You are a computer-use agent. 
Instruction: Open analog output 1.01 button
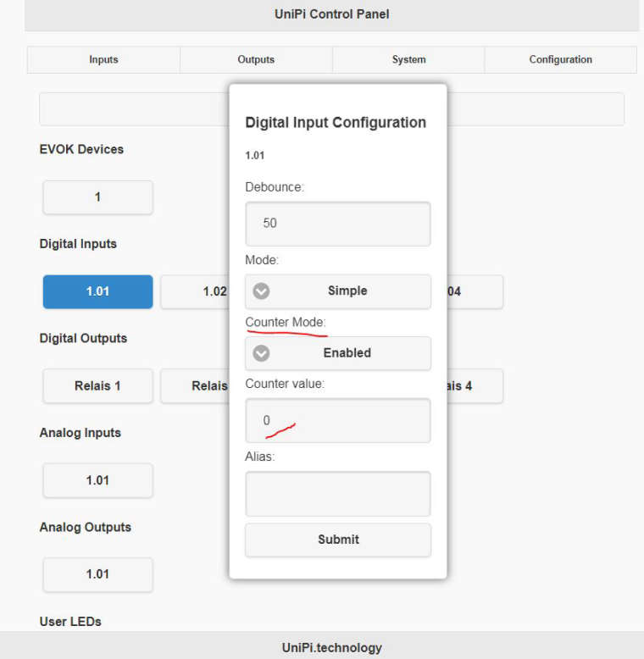[x=97, y=574]
